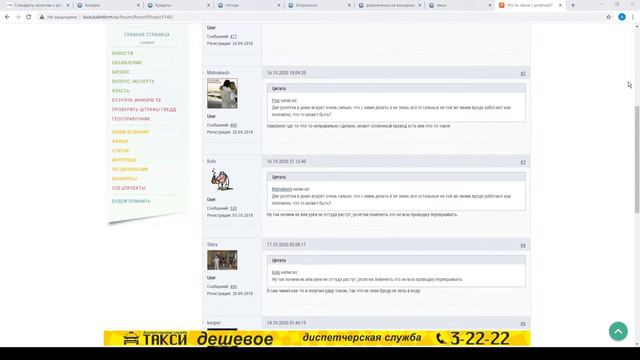Open ВОПРОС ЭКСПЕРТУ sidebar link
This screenshot has width=640, height=360.
[x=133, y=82]
